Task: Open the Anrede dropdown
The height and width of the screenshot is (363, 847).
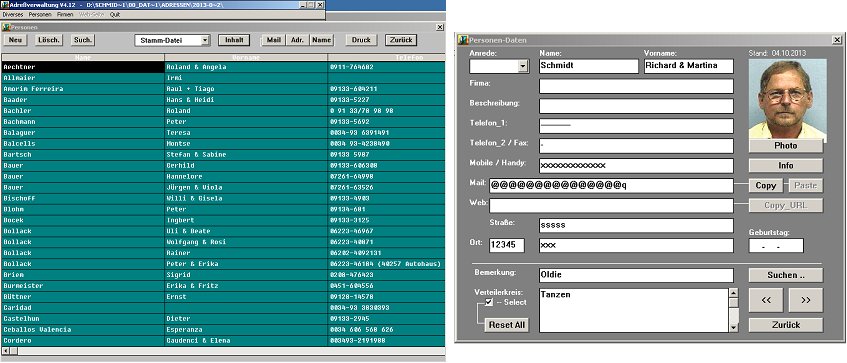Action: click(522, 66)
